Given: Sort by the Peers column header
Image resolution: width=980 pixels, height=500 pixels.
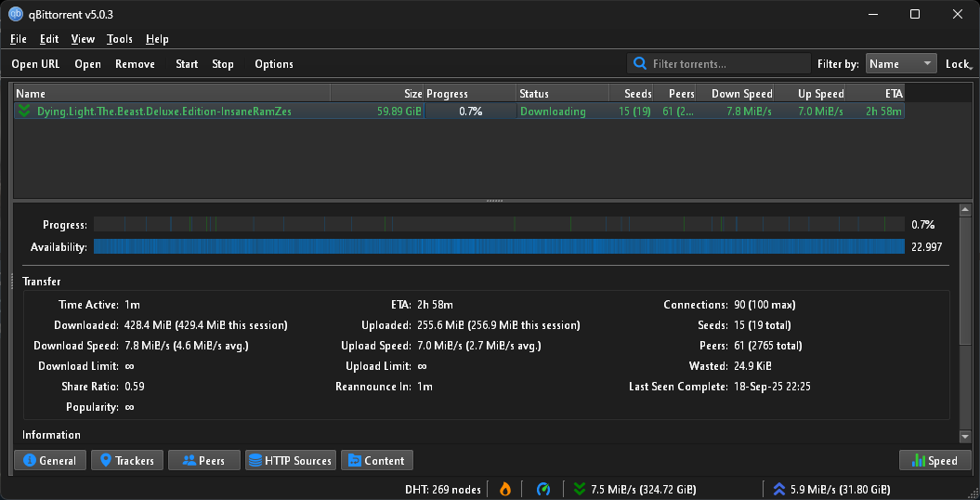Looking at the screenshot, I should coord(674,94).
